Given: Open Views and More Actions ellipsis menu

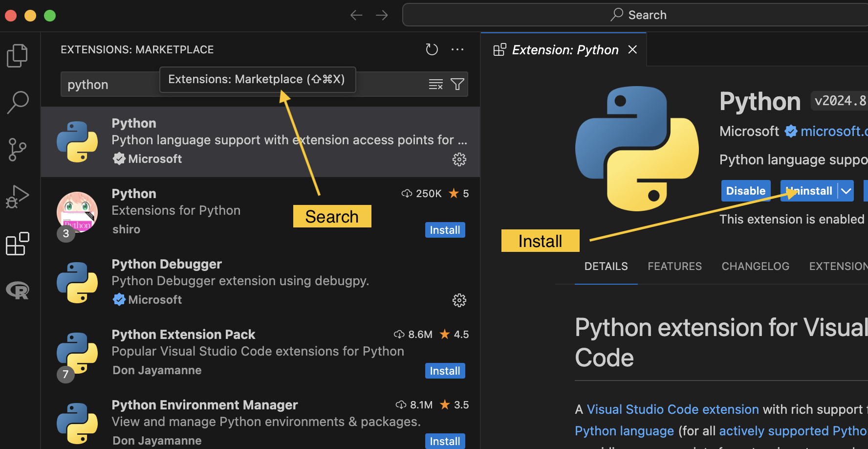Looking at the screenshot, I should coord(457,49).
